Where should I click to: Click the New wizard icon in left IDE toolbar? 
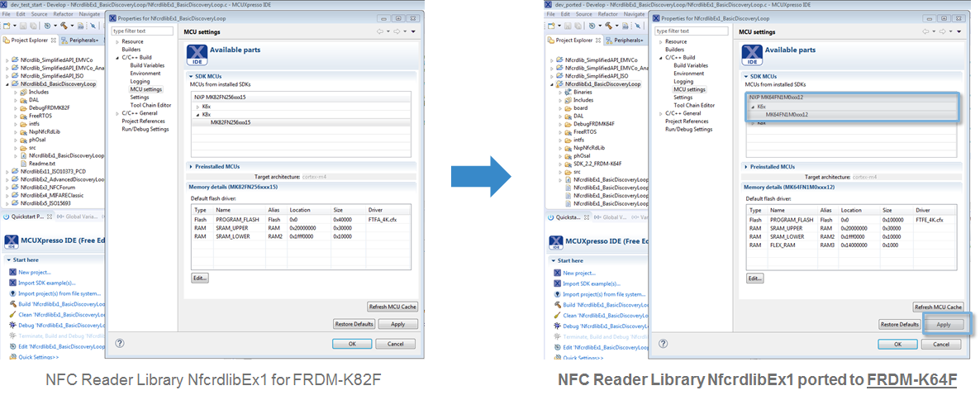[x=7, y=26]
